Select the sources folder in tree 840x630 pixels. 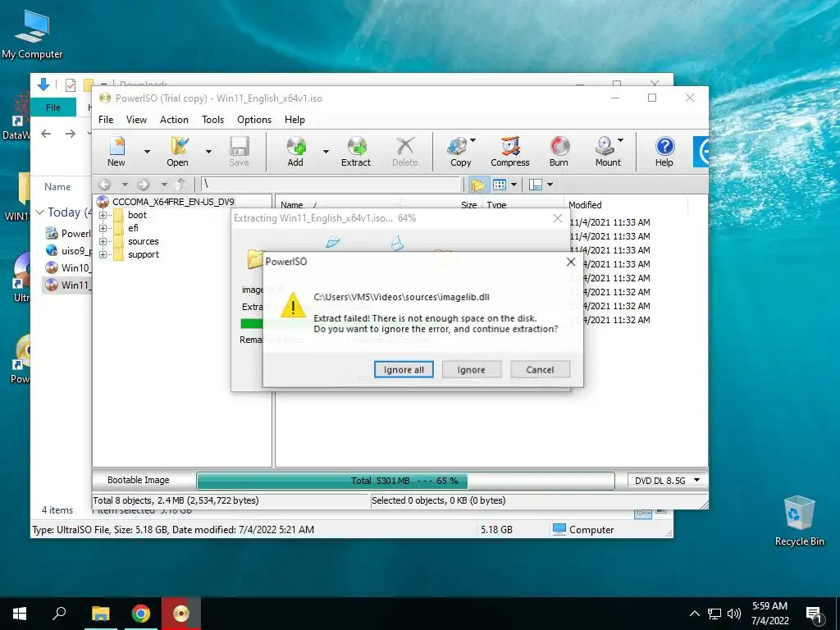point(143,242)
